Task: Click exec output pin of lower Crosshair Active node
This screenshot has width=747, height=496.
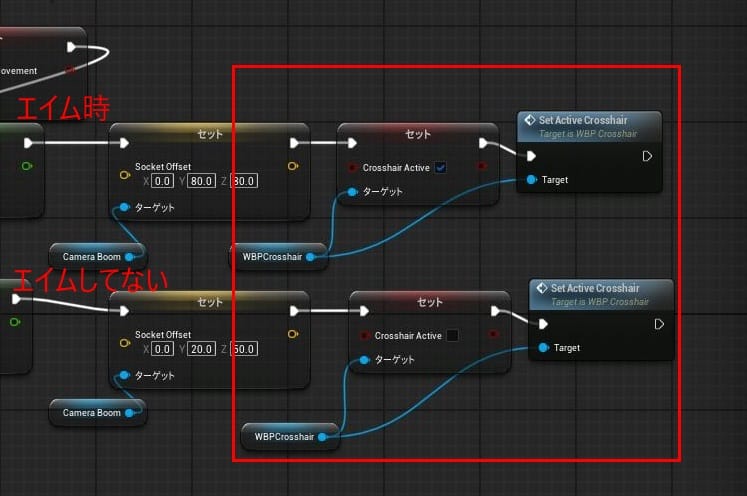Action: [x=495, y=311]
